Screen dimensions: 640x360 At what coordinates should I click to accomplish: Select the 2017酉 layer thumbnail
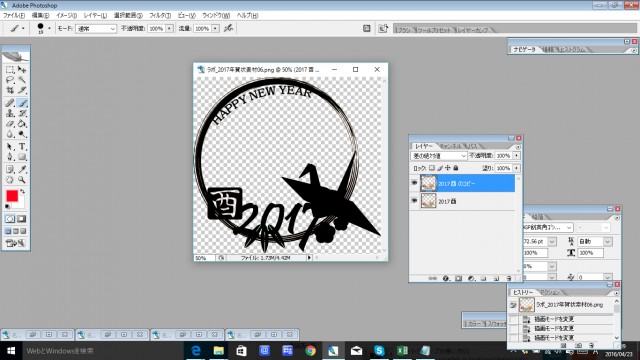tap(429, 201)
